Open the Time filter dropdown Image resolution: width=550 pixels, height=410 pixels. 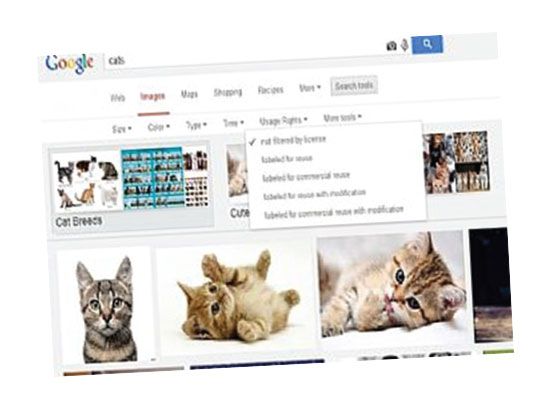click(x=233, y=123)
